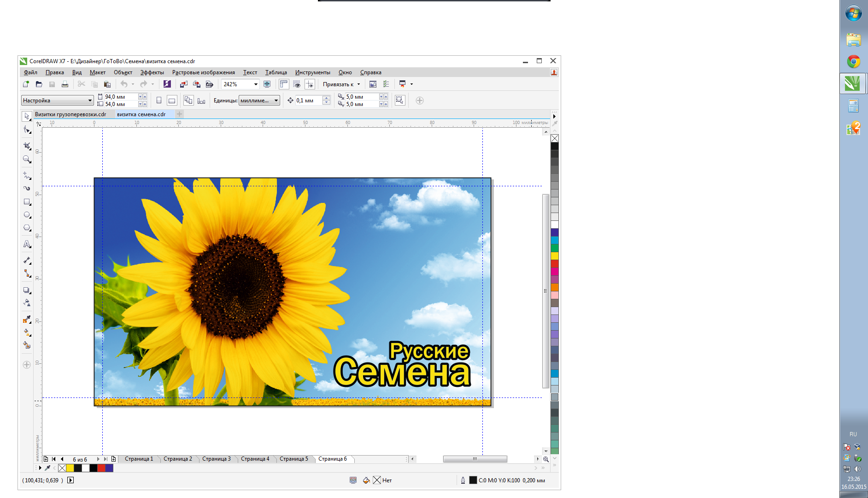868x498 pixels.
Task: Select the no-color X swatch atop palette
Action: point(555,138)
